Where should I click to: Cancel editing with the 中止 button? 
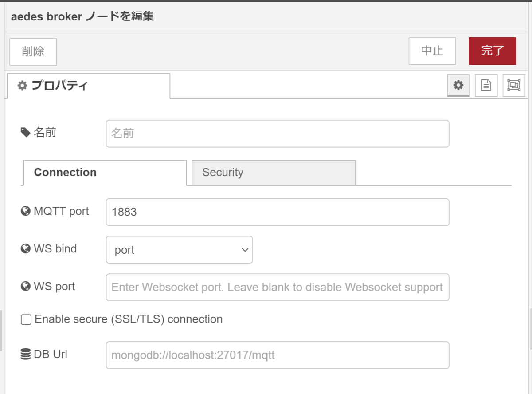(x=432, y=51)
